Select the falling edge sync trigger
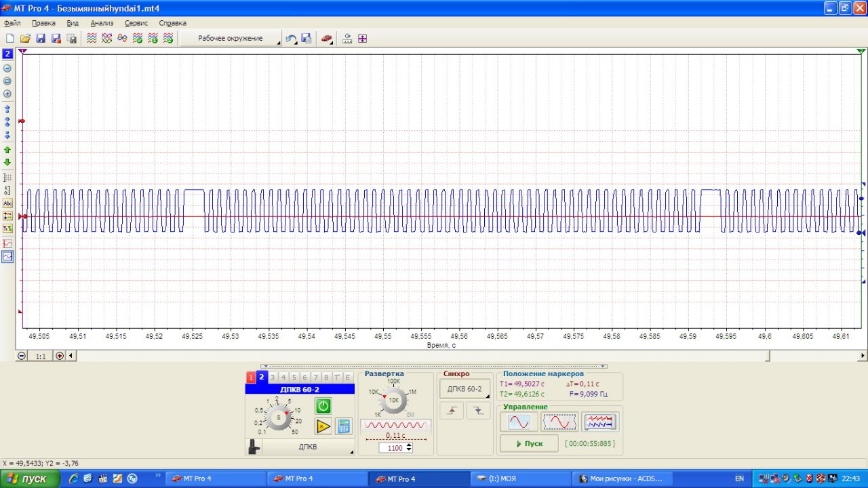This screenshot has width=868, height=488. (478, 410)
